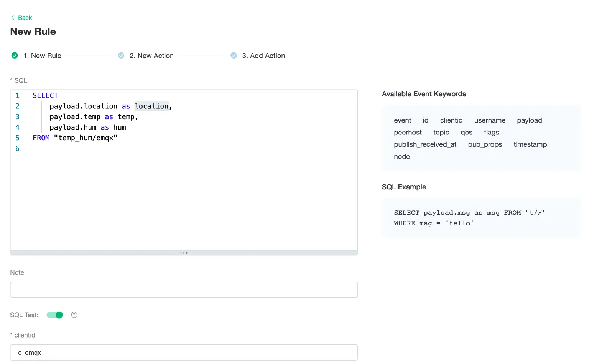This screenshot has width=589, height=364.
Task: Open the SQL Test help question icon
Action: 74,315
